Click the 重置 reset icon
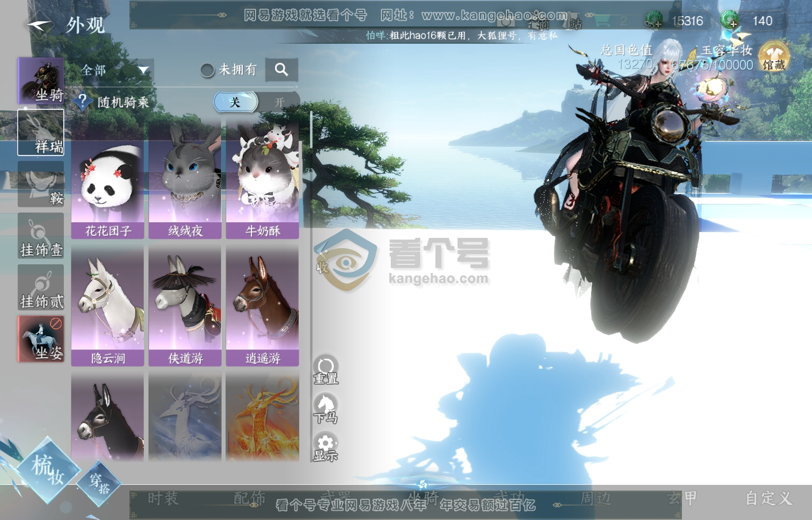 [326, 369]
